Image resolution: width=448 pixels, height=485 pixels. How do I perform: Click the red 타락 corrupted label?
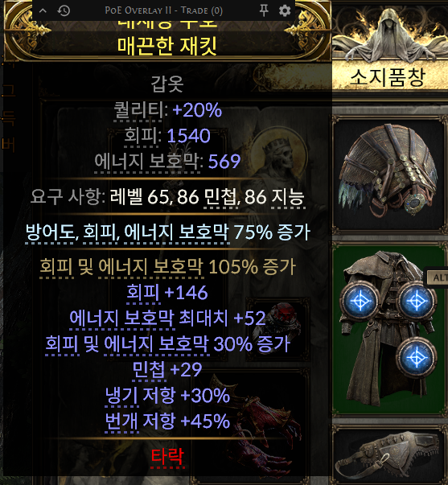pos(167,457)
